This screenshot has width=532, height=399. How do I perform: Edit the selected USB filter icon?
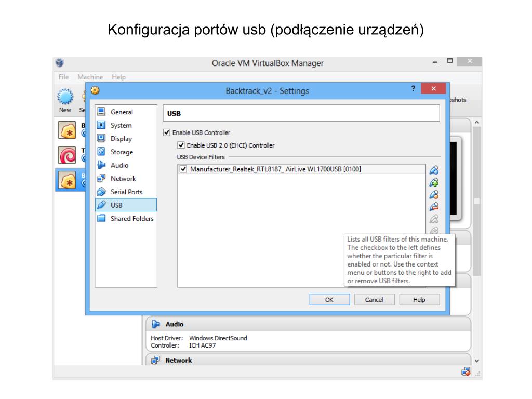tap(434, 194)
